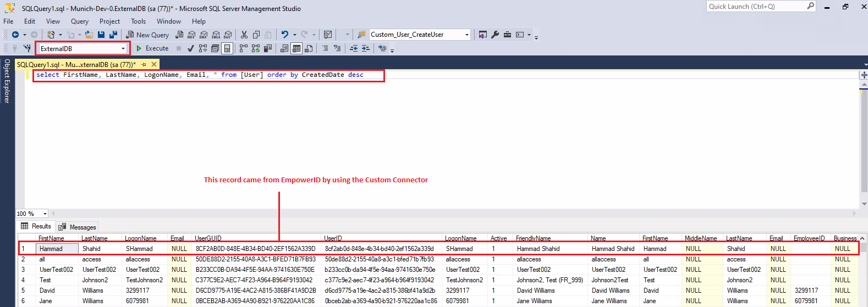
Task: Click the New Query button
Action: pyautogui.click(x=147, y=35)
